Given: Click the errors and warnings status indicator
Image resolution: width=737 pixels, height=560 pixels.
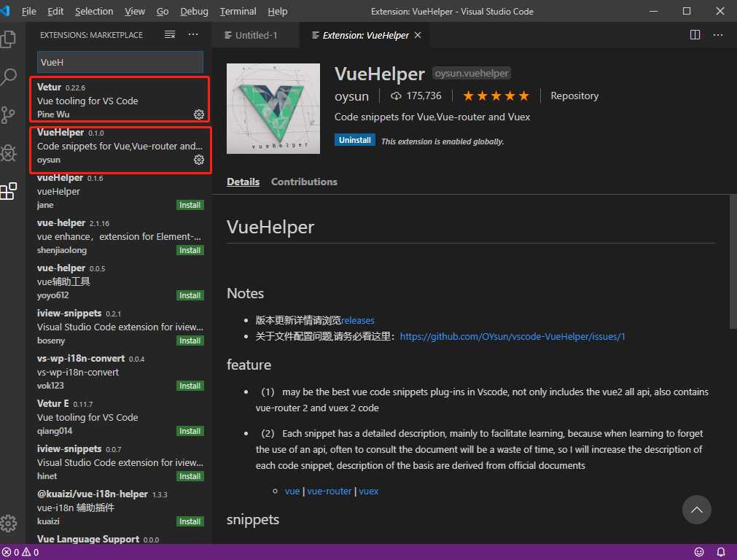Looking at the screenshot, I should pyautogui.click(x=20, y=552).
